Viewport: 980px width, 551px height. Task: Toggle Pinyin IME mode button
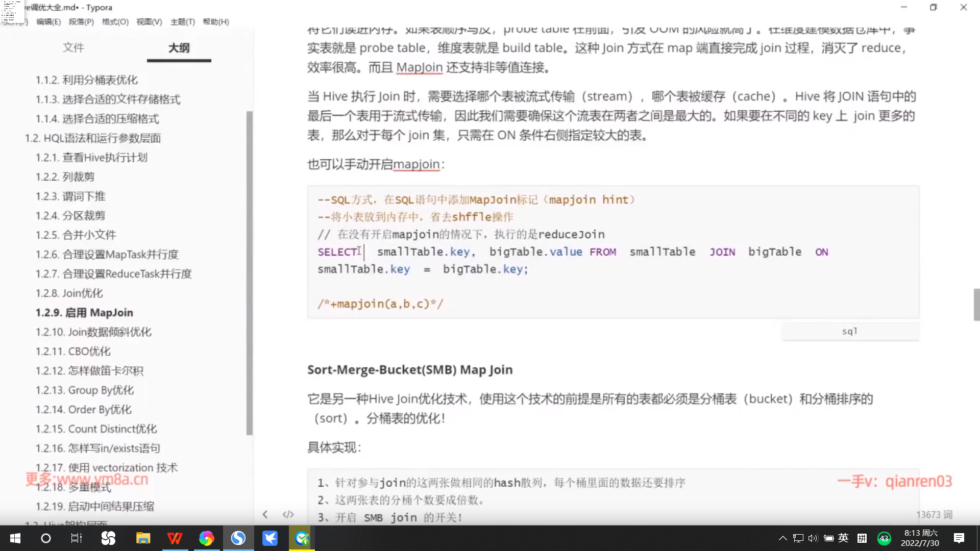pyautogui.click(x=862, y=538)
